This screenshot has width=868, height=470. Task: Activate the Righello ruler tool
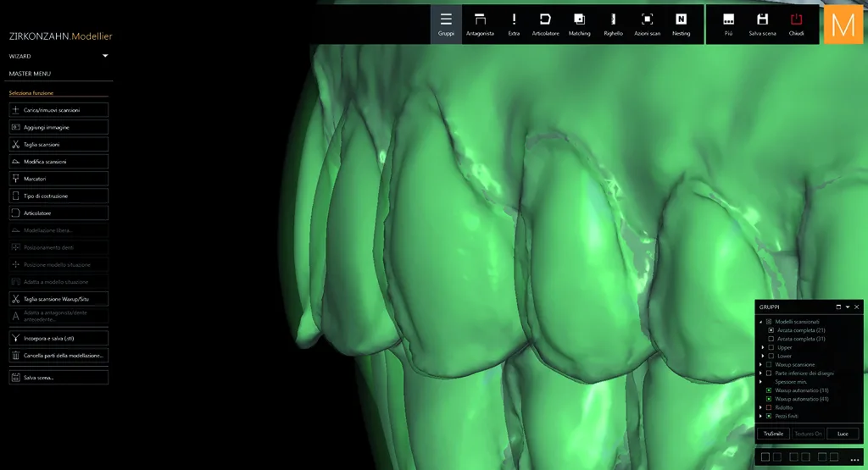point(613,25)
